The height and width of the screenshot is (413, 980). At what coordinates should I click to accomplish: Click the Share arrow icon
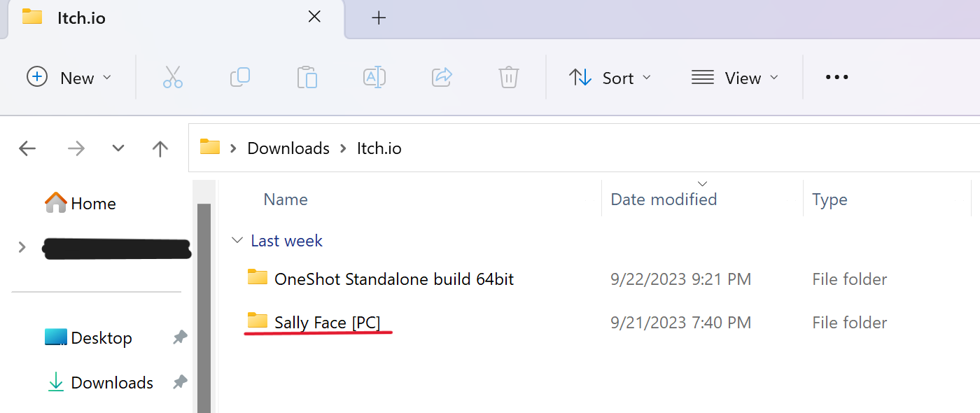click(x=442, y=77)
